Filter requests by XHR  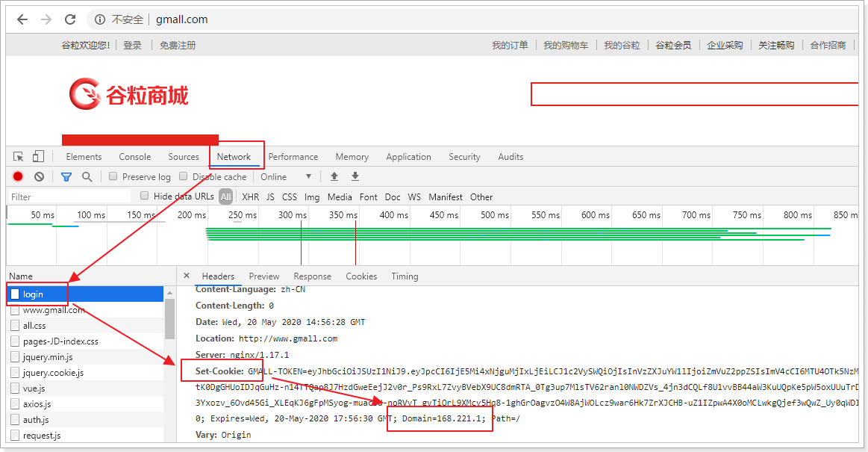250,197
